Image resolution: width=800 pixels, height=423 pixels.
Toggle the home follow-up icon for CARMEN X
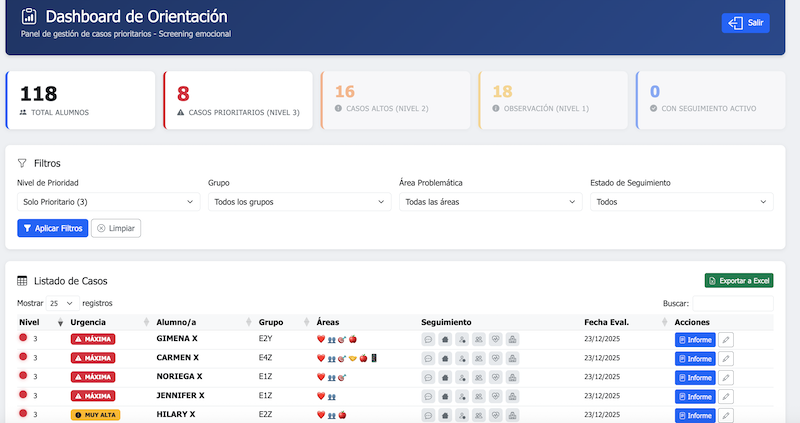coord(445,358)
